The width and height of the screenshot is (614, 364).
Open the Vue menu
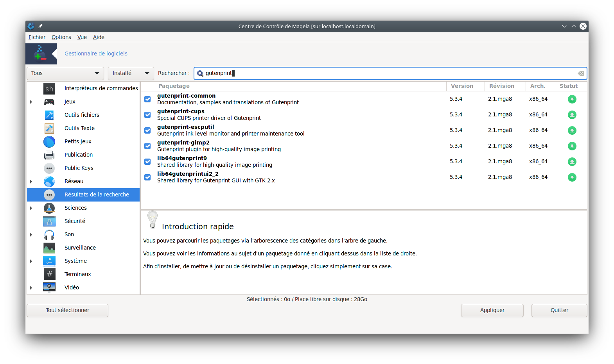[x=82, y=37]
